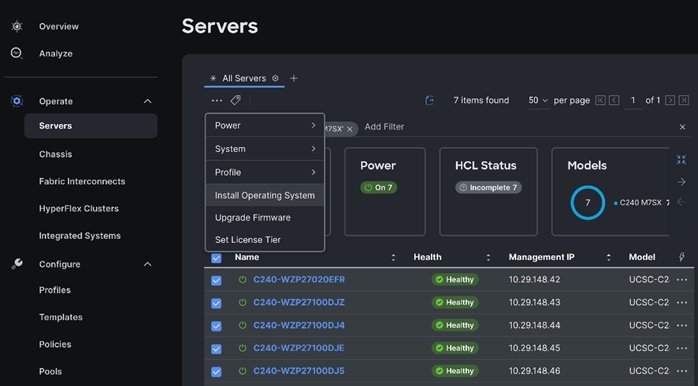Go to next page icon
698x386 pixels.
tap(670, 100)
